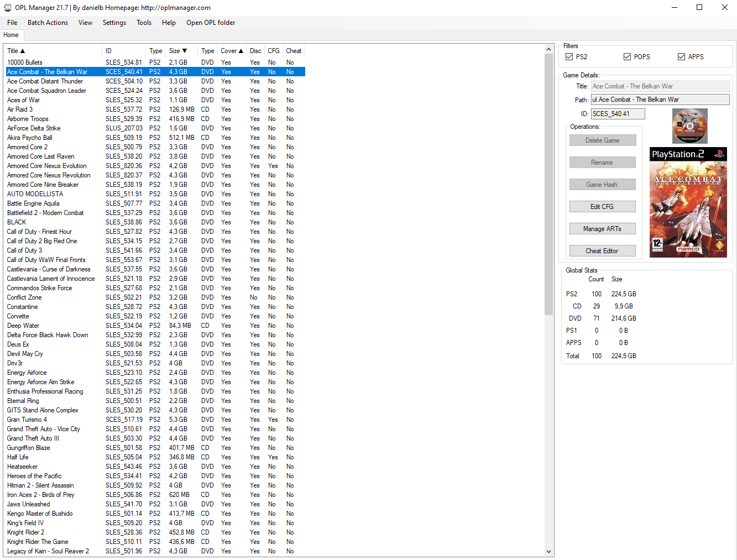Open Manage ARTs
The image size is (737, 560).
[x=603, y=229]
